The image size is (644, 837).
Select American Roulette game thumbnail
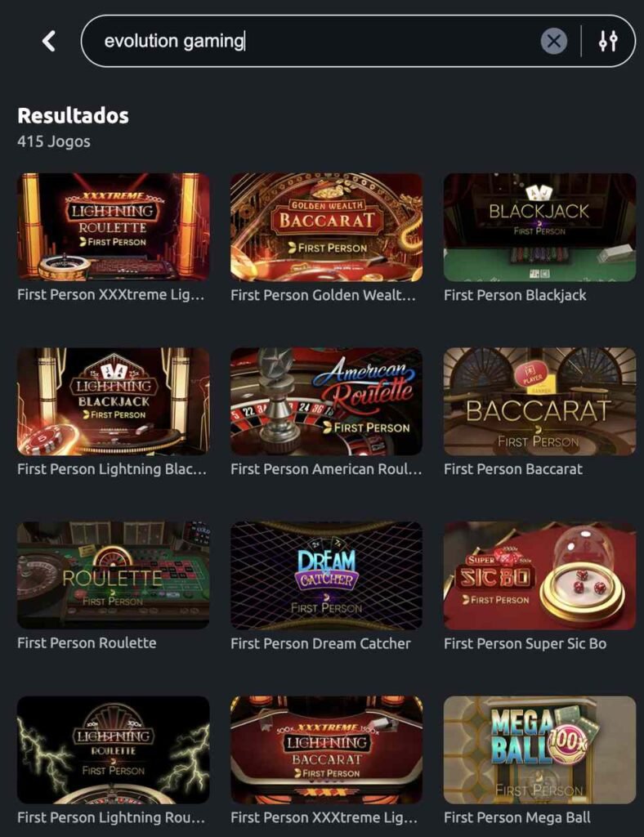click(327, 401)
